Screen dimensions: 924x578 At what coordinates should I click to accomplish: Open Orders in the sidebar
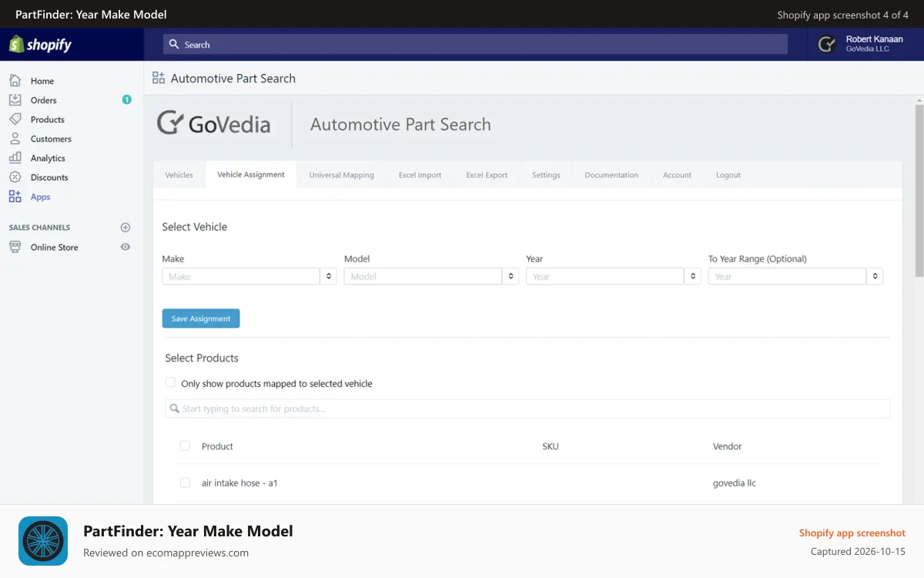[x=44, y=100]
